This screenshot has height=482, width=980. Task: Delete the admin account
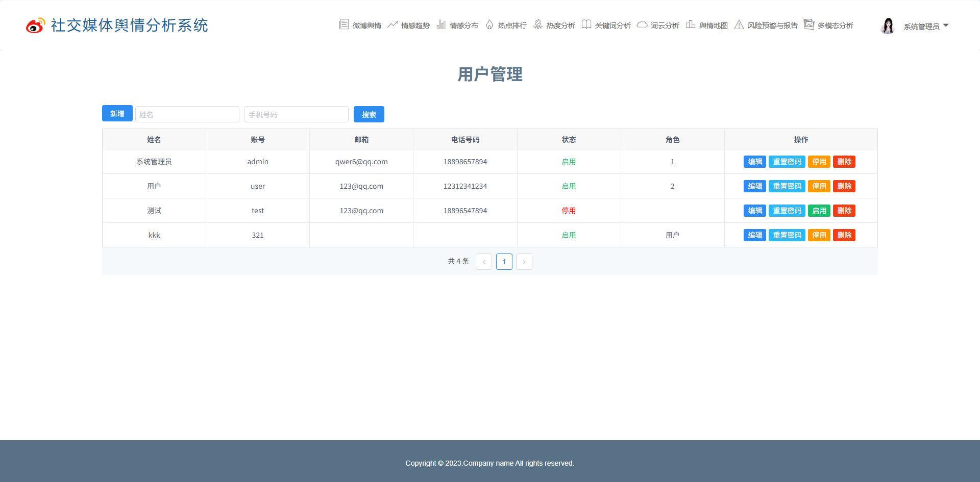pyautogui.click(x=844, y=162)
